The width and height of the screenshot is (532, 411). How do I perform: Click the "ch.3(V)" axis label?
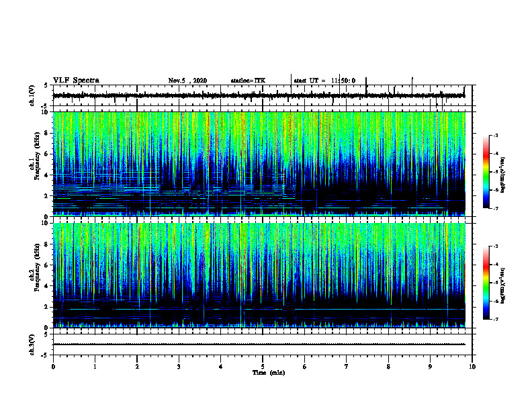pyautogui.click(x=32, y=345)
